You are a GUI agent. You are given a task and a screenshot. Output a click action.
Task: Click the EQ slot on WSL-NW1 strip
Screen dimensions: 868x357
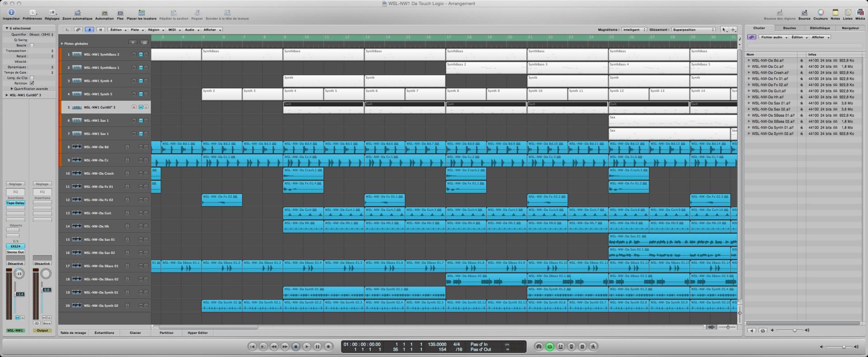click(15, 192)
